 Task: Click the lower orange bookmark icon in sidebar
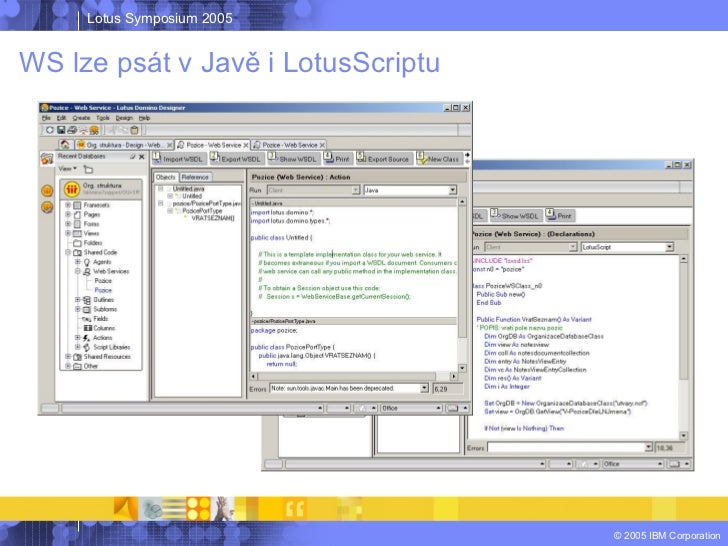pos(47,207)
